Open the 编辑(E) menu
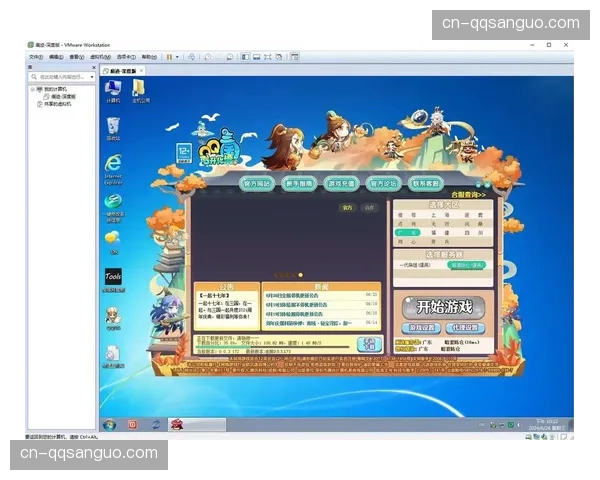Viewport: 600px width, 480px height. 56,57
